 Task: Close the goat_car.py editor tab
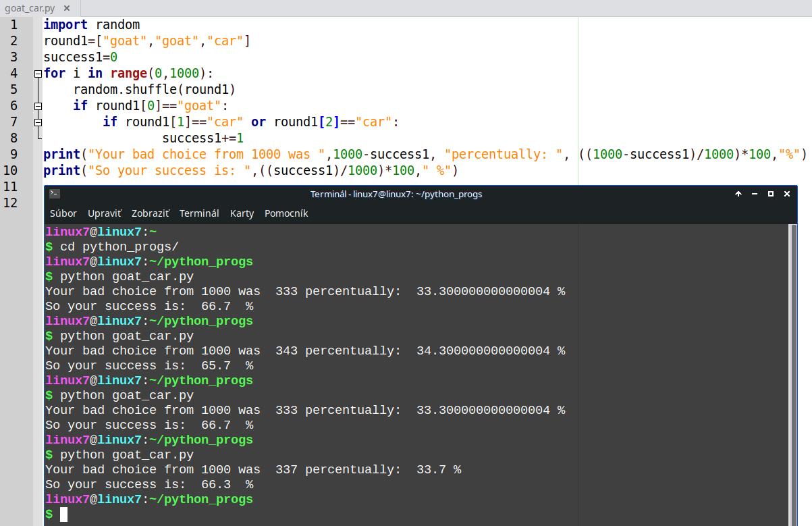[x=66, y=9]
